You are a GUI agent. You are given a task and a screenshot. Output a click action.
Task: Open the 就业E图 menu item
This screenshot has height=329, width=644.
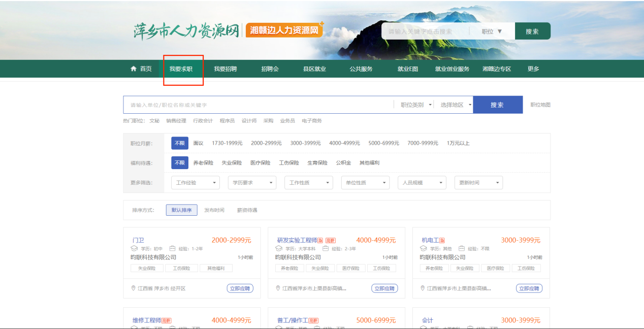coord(408,69)
